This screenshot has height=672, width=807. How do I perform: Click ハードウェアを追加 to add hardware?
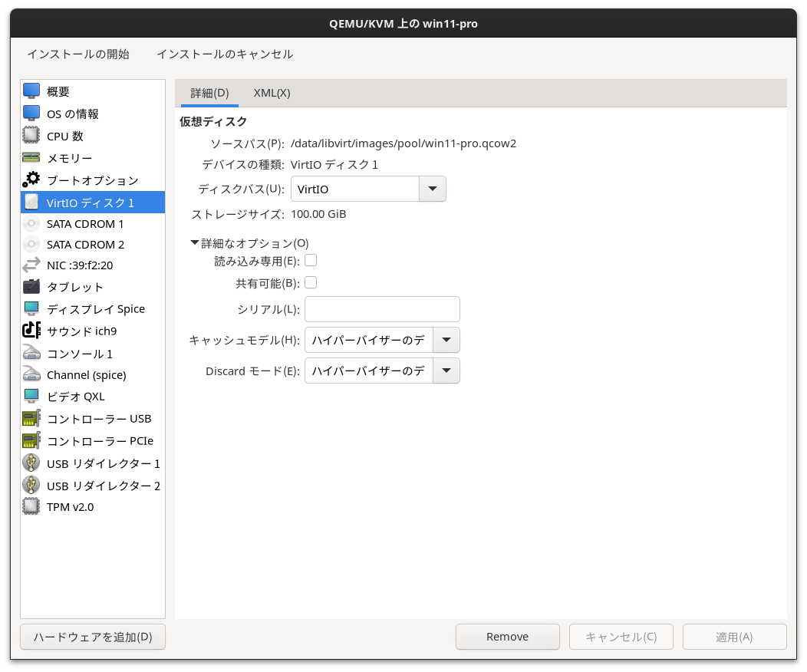[x=92, y=637]
